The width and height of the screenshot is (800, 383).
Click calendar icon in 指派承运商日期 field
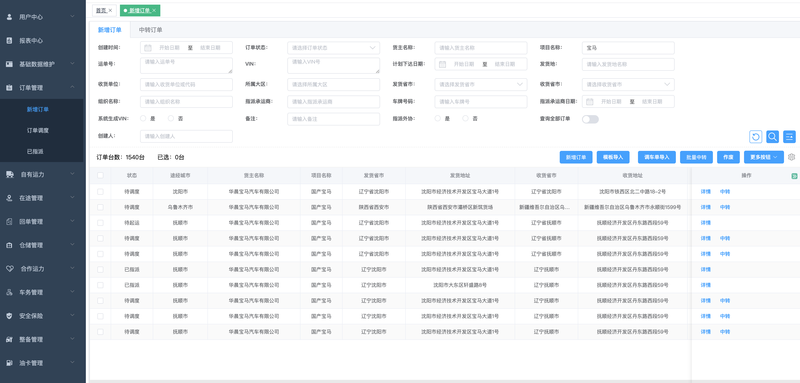[x=590, y=101]
